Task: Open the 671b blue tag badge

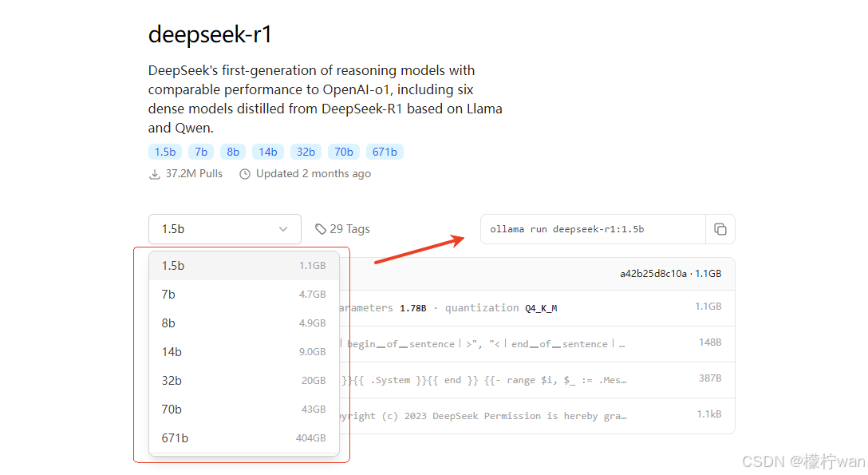Action: [x=385, y=152]
